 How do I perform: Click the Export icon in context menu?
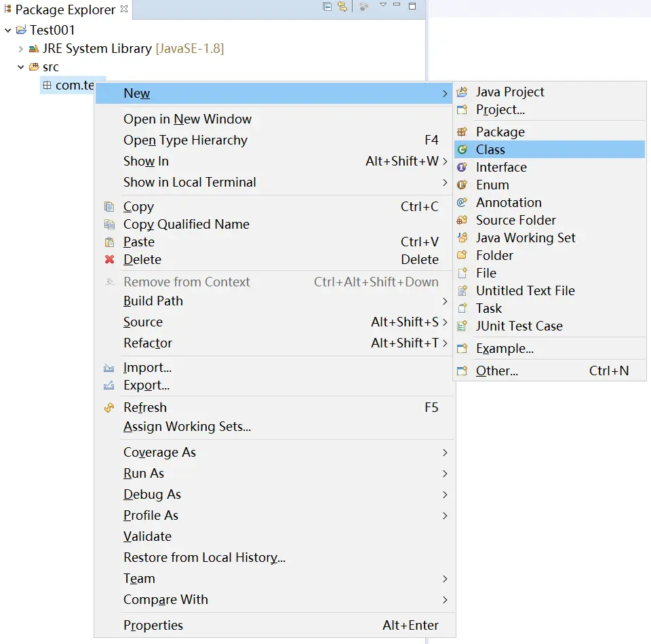pos(108,385)
